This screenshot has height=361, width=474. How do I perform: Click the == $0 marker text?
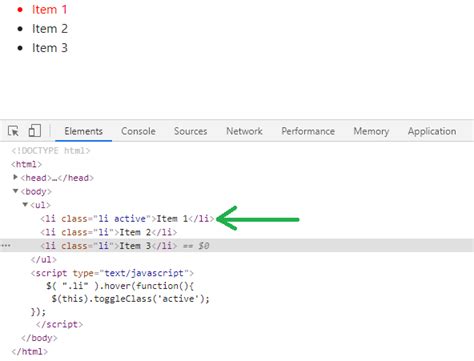tap(196, 246)
